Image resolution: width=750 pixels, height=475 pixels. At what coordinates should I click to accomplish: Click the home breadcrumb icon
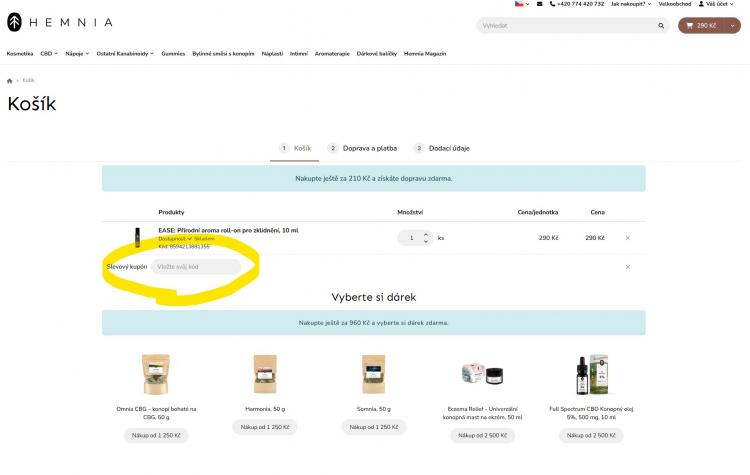coord(10,80)
